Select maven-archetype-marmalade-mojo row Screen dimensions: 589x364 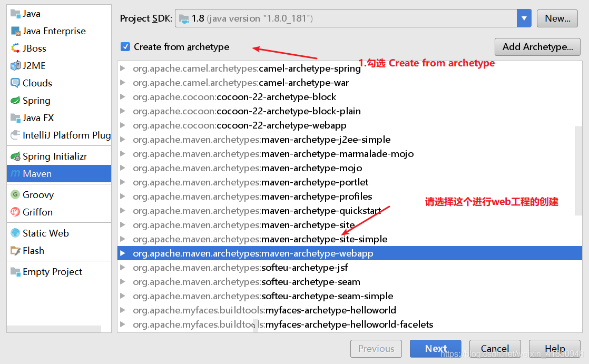[x=350, y=154]
